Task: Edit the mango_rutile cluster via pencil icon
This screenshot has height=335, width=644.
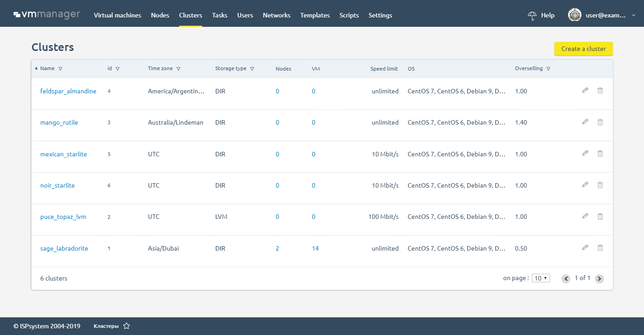Action: coord(585,121)
